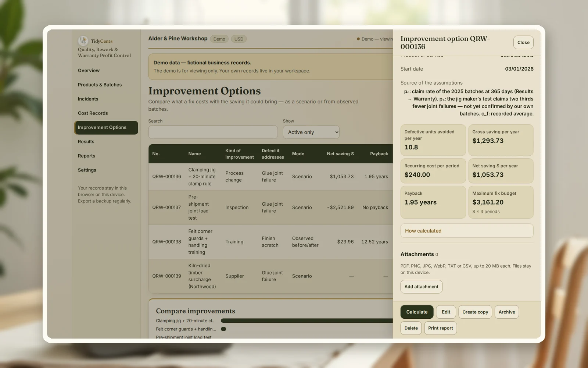Screen dimensions: 588x368
Task: Click the Name column header
Action: 194,154
